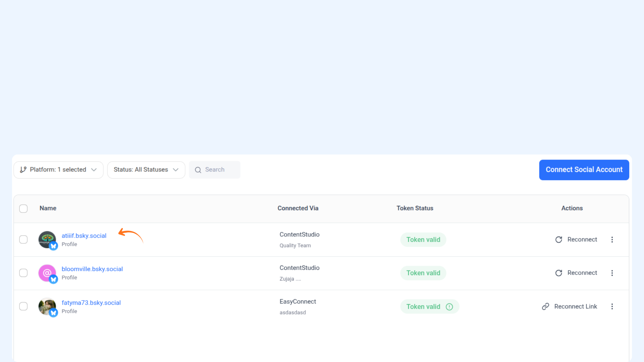
Task: Open the fatyma73.bsky.social profile link
Action: coord(91,303)
